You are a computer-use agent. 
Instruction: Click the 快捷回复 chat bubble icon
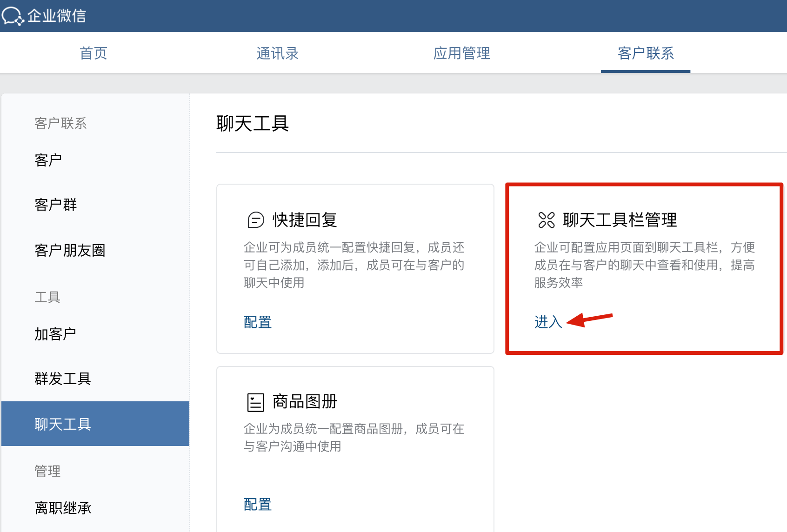point(255,220)
